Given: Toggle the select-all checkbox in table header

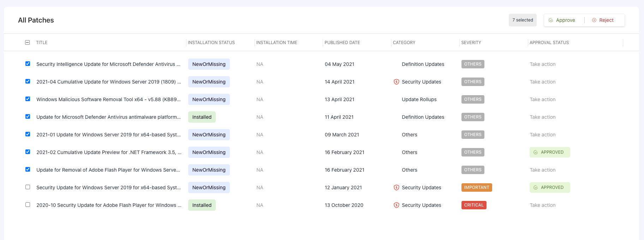Looking at the screenshot, I should click(x=28, y=43).
